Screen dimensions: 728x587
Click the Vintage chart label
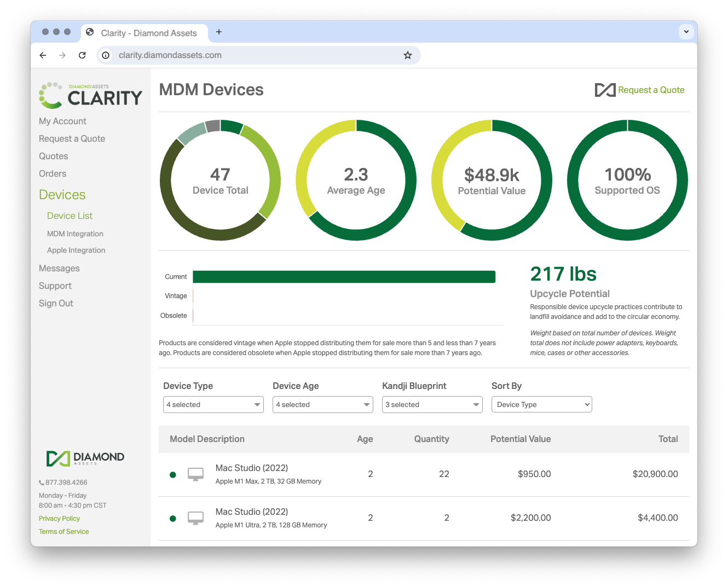pyautogui.click(x=176, y=296)
